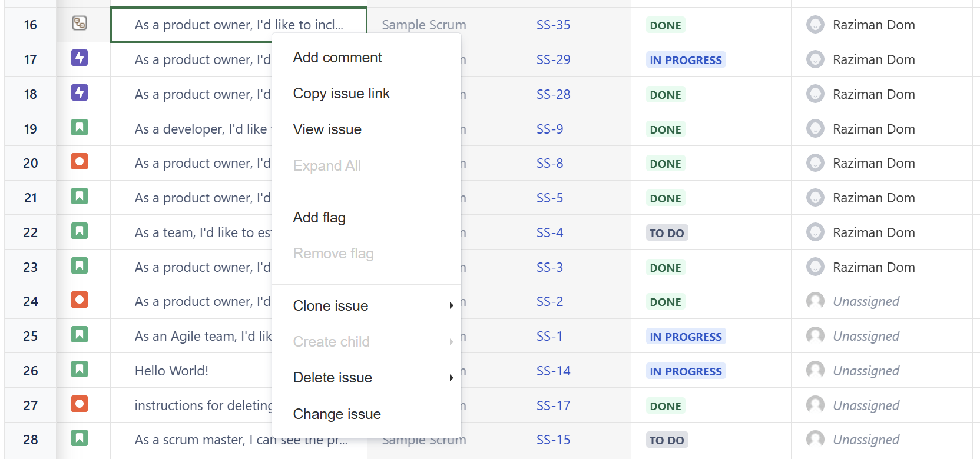Click Raziman Dom's avatar in row 16
980x459 pixels.
(x=815, y=25)
